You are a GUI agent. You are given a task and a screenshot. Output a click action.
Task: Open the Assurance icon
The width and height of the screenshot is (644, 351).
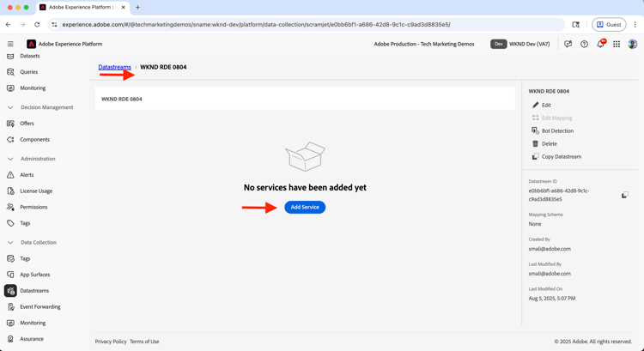coord(10,339)
